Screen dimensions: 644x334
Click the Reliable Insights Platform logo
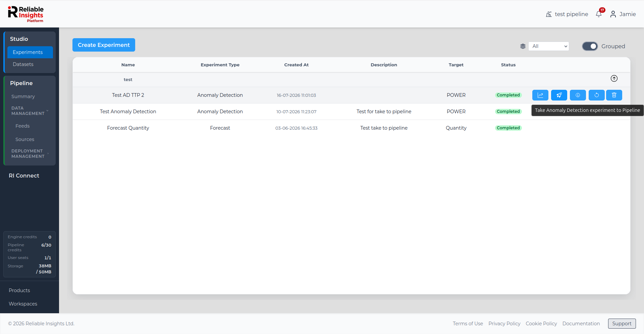(26, 14)
